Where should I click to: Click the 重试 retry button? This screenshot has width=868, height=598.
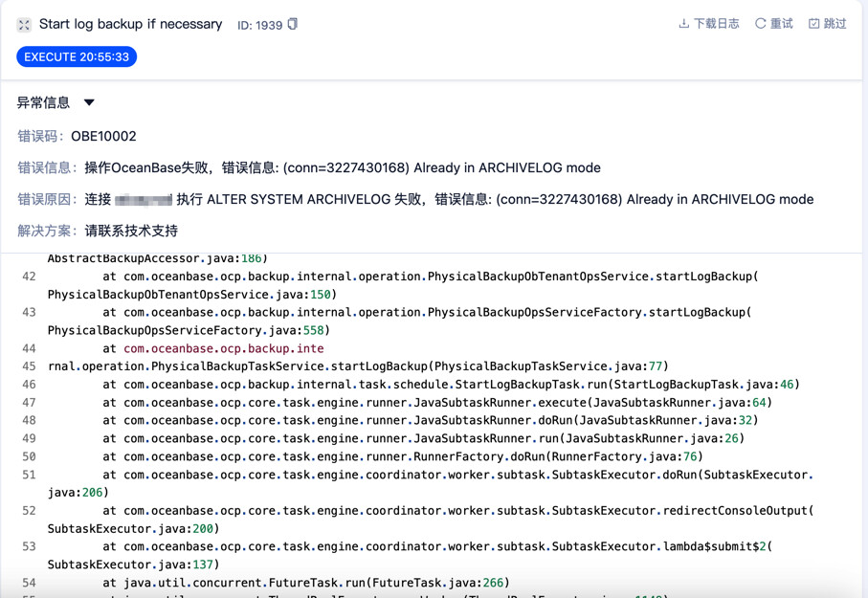(774, 24)
